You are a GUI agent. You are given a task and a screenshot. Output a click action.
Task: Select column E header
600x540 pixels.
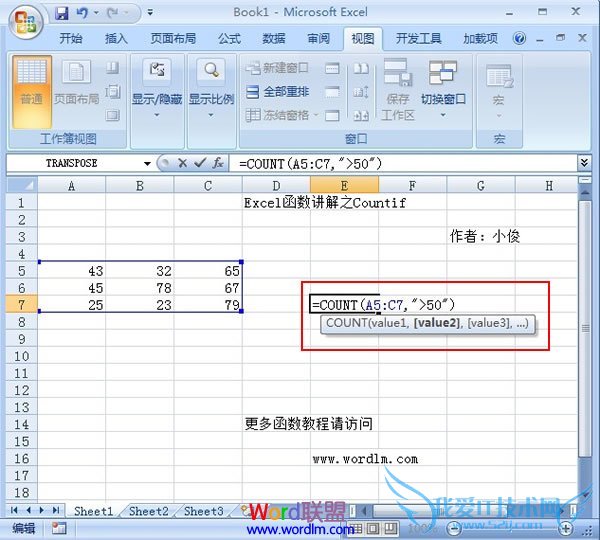click(344, 186)
